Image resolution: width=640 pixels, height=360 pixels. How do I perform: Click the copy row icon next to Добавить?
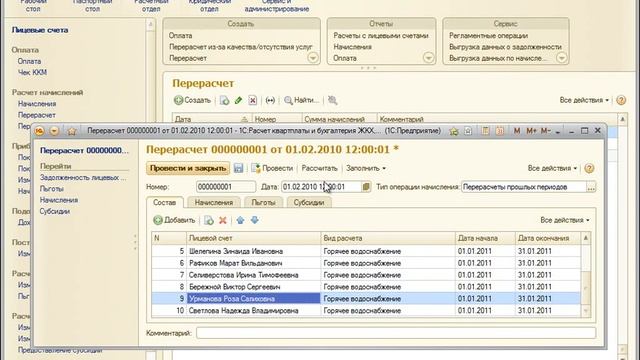209,220
